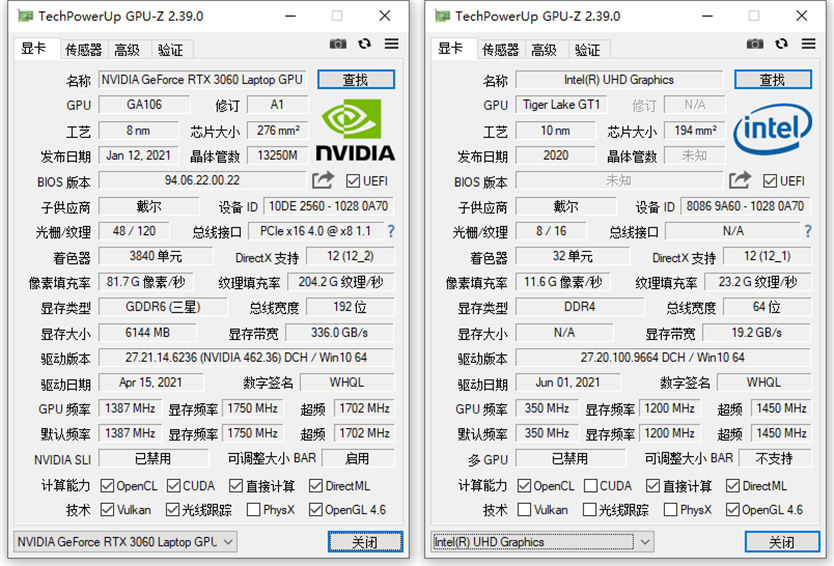
Task: Click transistor count 13250M
Action: click(x=278, y=155)
